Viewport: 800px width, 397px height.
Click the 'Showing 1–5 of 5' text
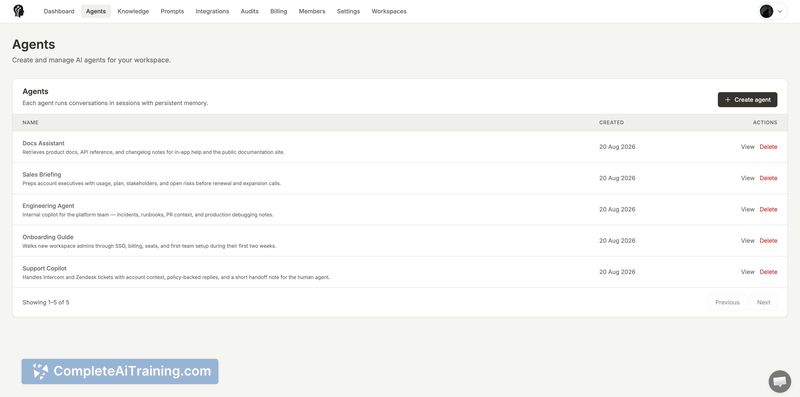coord(46,302)
